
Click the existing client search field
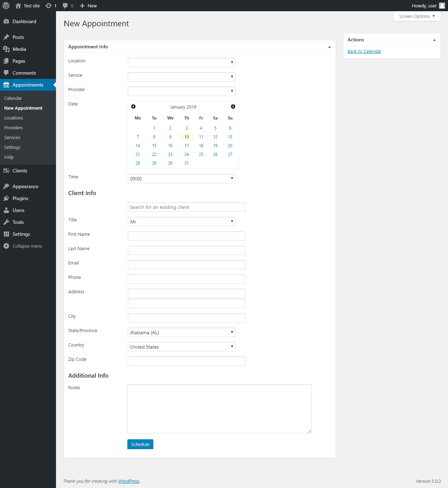tap(187, 207)
